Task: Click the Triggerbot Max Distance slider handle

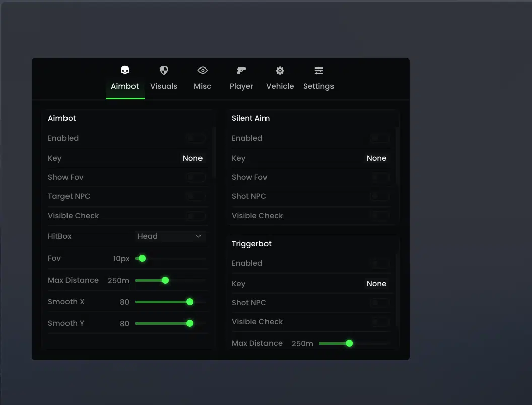Action: click(x=349, y=343)
